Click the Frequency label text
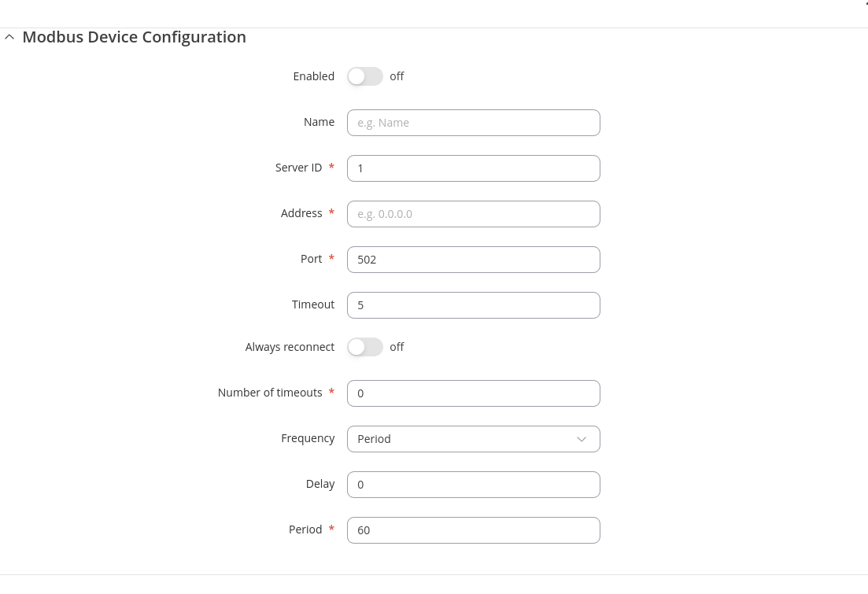Screen dimensions: 868x594 (308, 438)
